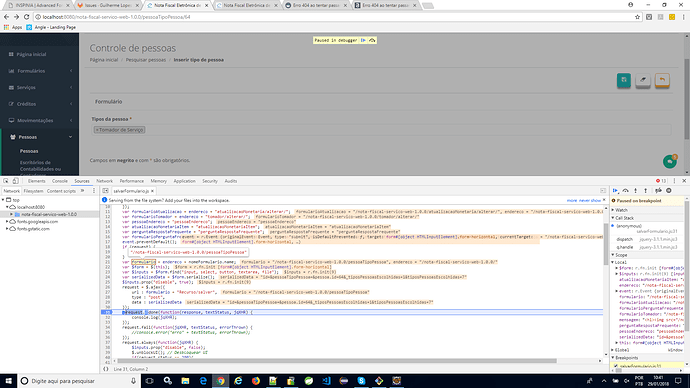Close the DevTools panel
Screen dimensions: 690x388
coord(684,181)
